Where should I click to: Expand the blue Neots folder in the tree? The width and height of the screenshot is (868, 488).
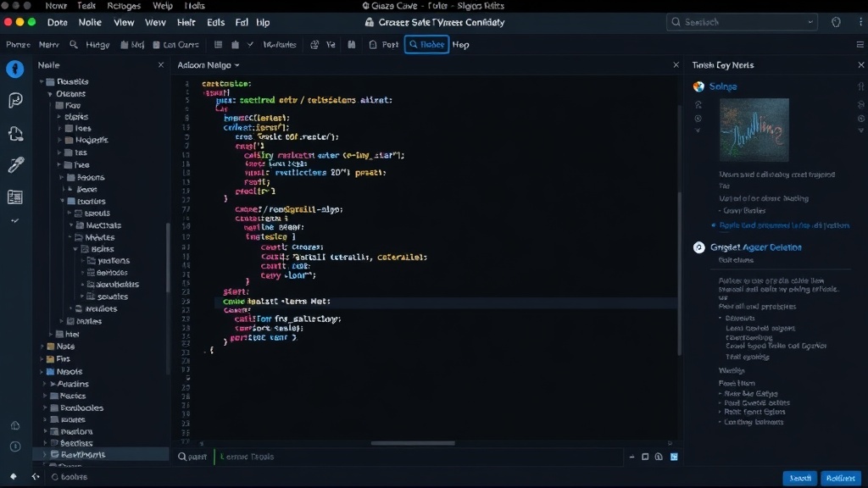pos(42,372)
